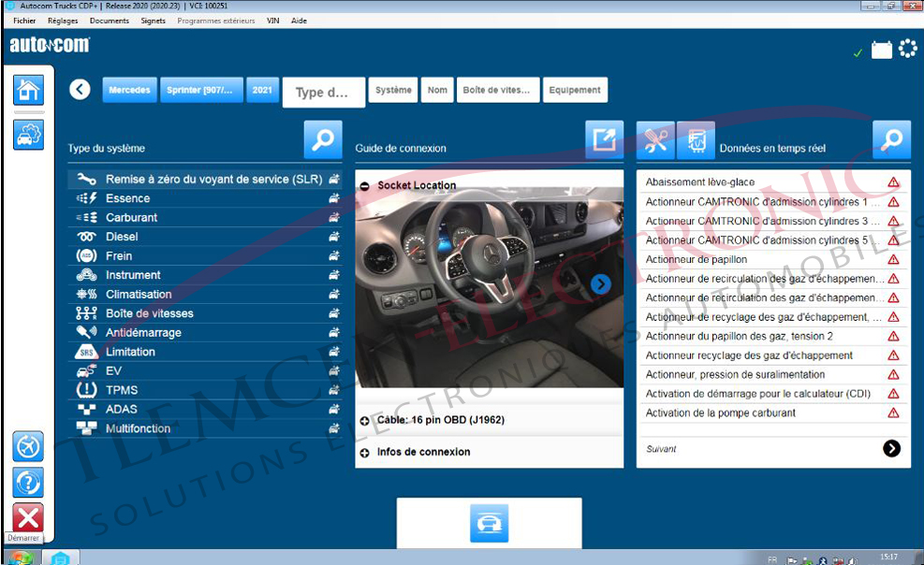
Task: Open connection guide in external window
Action: tap(604, 140)
